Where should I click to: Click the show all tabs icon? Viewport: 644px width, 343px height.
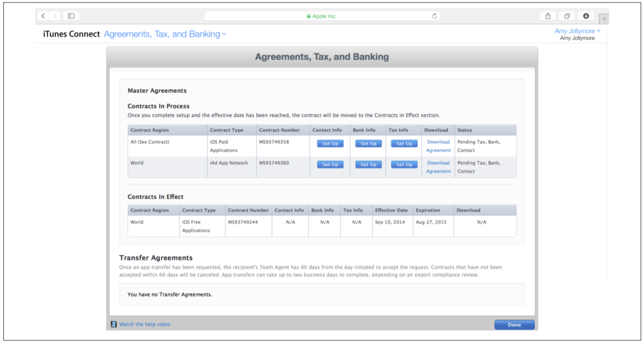[x=567, y=16]
